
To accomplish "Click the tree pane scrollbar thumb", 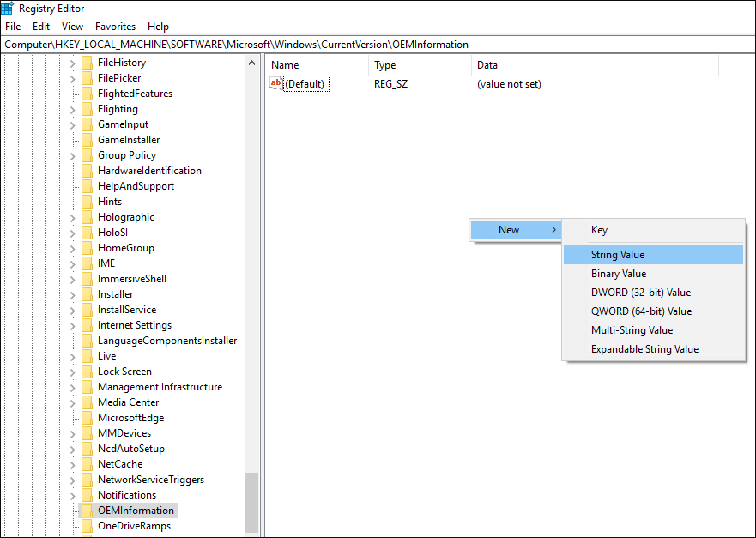I will 251,502.
